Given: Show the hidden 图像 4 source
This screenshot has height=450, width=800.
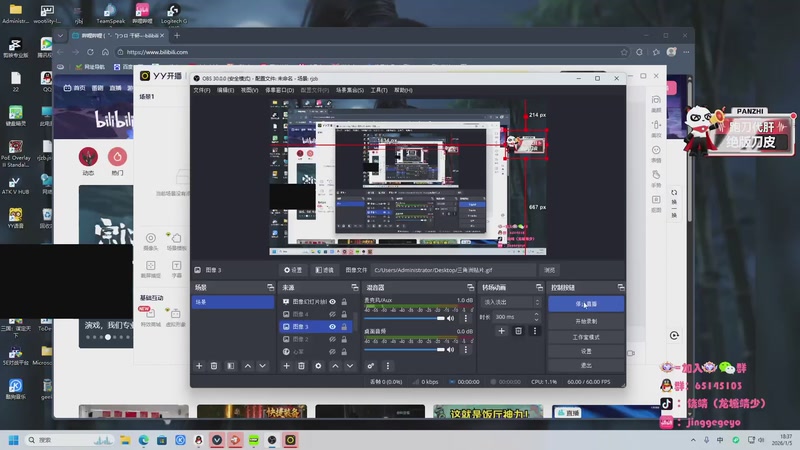Looking at the screenshot, I should coord(332,314).
